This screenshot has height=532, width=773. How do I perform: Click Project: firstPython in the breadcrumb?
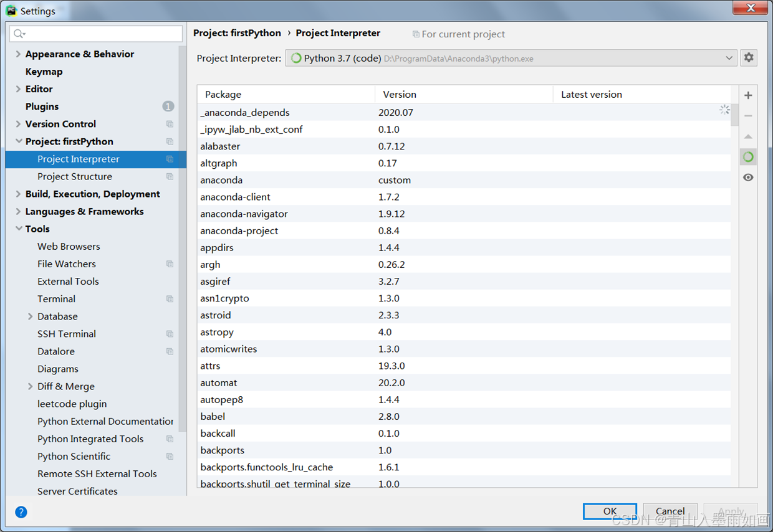(x=237, y=33)
